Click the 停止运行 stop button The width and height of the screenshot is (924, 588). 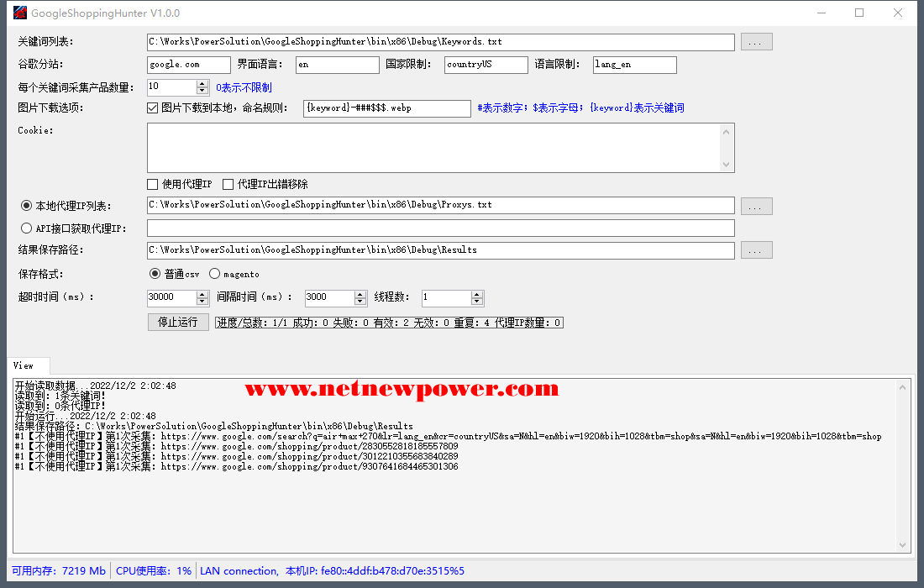coord(178,323)
